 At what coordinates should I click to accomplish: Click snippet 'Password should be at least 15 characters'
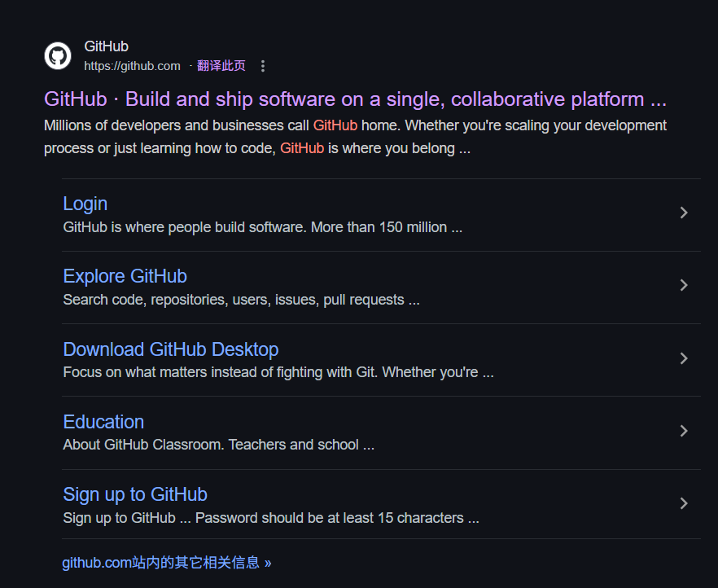pos(330,518)
